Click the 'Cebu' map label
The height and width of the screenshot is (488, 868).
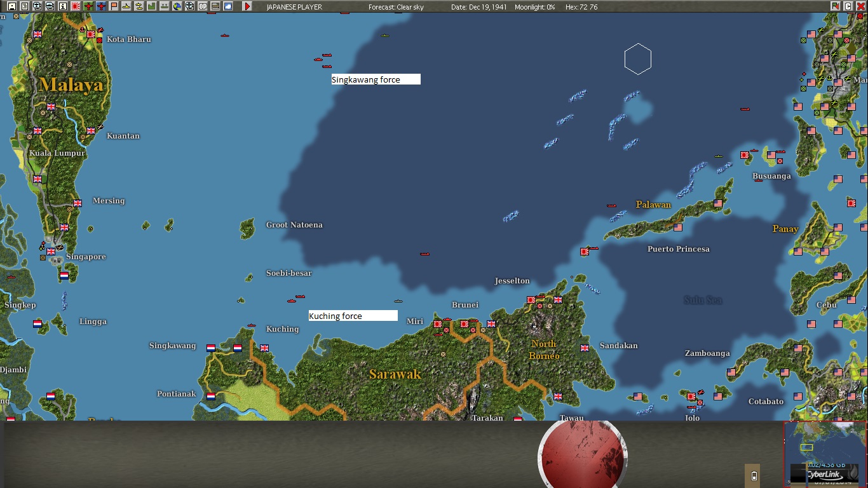click(826, 305)
